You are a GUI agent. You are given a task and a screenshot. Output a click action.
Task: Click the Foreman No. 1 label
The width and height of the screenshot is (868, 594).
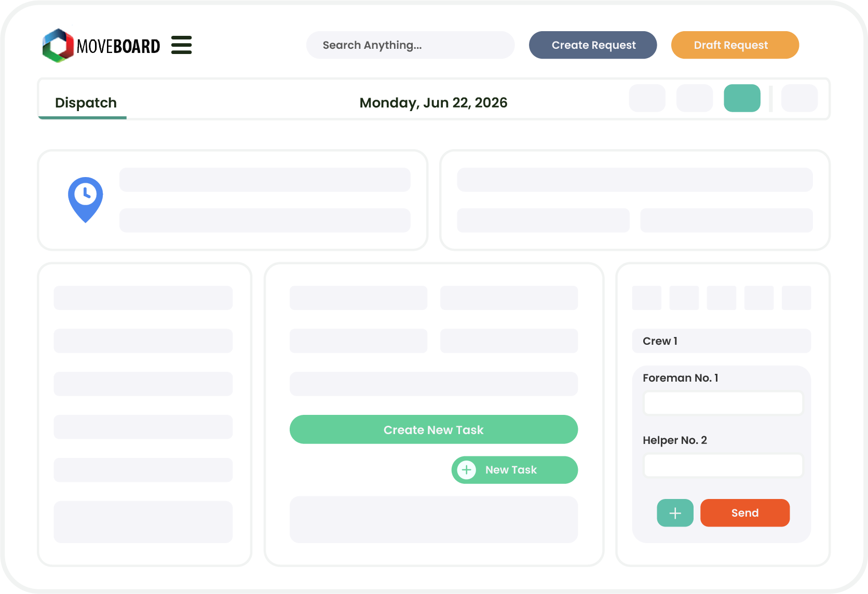click(680, 378)
